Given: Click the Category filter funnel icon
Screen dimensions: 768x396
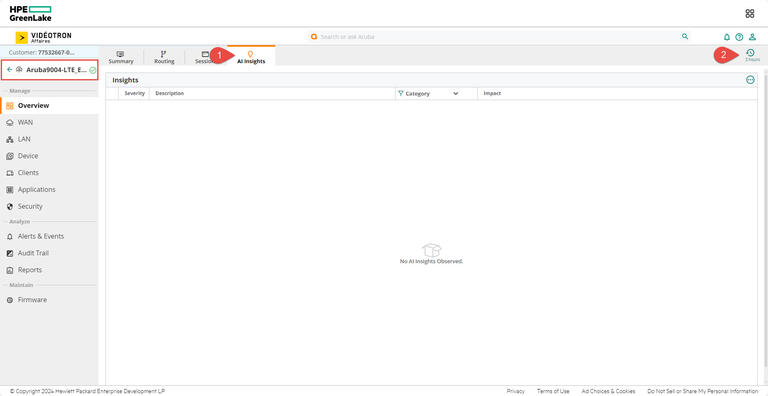Looking at the screenshot, I should point(401,93).
